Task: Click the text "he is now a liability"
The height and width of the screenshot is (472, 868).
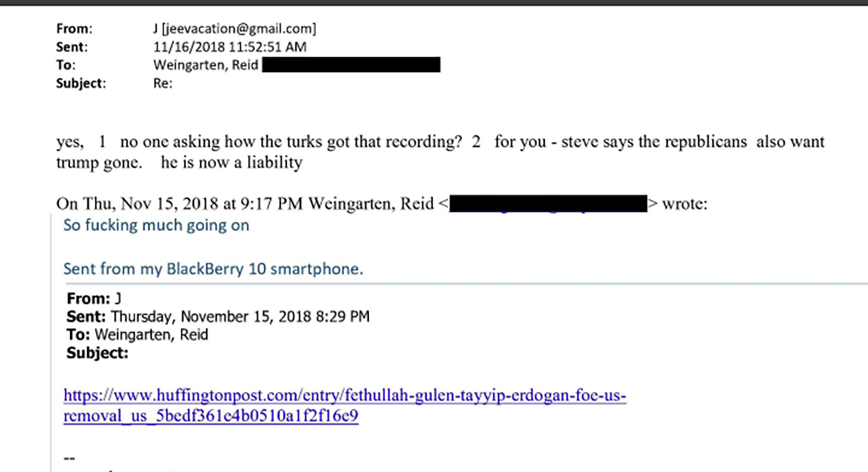Action: [x=231, y=162]
